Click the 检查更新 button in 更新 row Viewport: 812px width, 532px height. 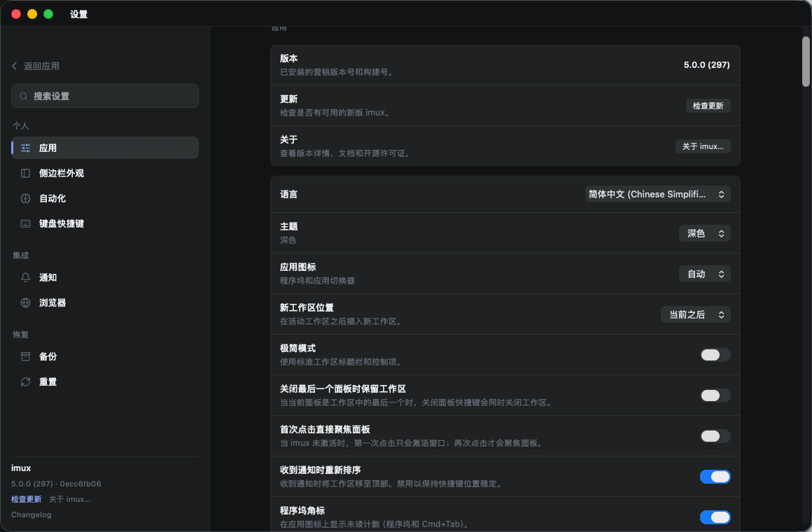708,106
